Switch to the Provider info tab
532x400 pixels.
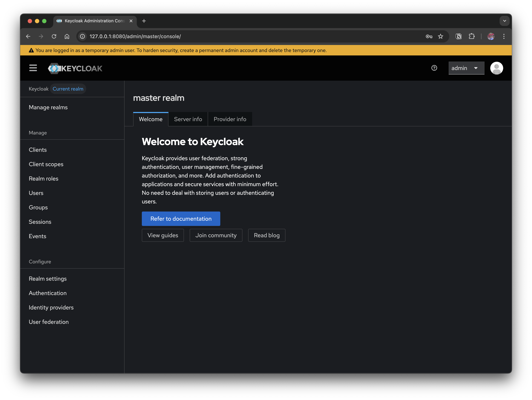tap(230, 119)
